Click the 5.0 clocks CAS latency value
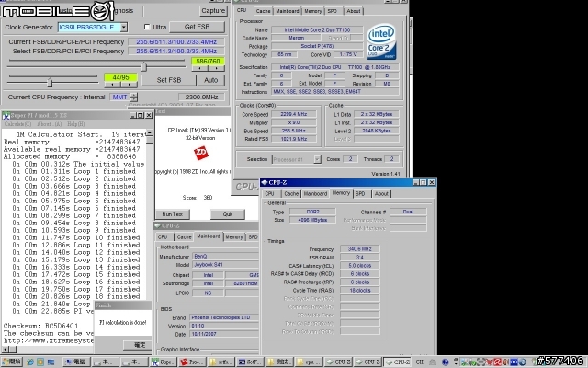 (359, 266)
